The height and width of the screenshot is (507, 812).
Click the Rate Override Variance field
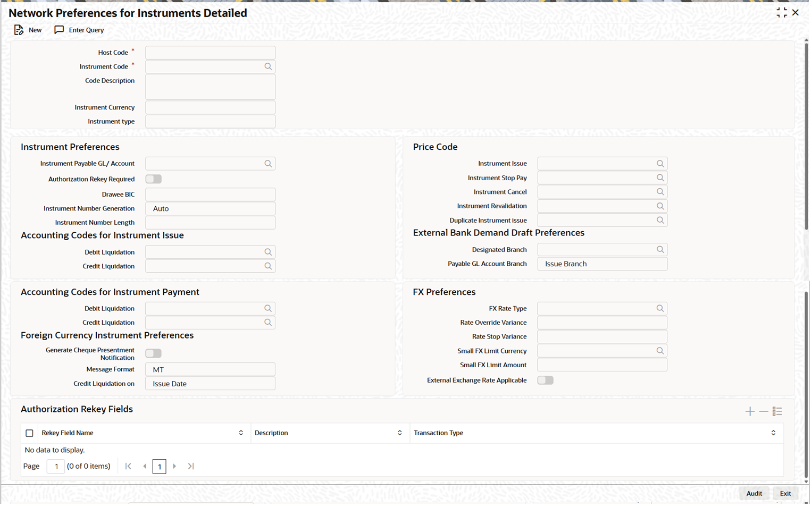point(602,323)
